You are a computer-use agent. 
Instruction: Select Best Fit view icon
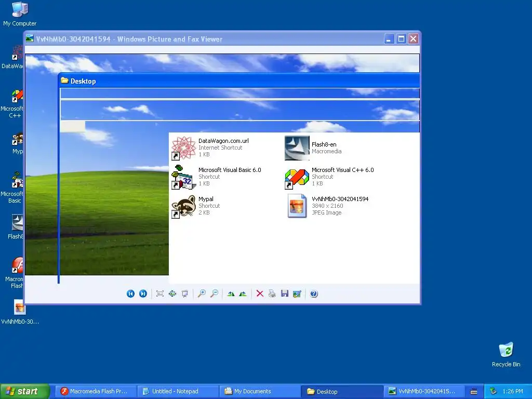click(x=160, y=294)
